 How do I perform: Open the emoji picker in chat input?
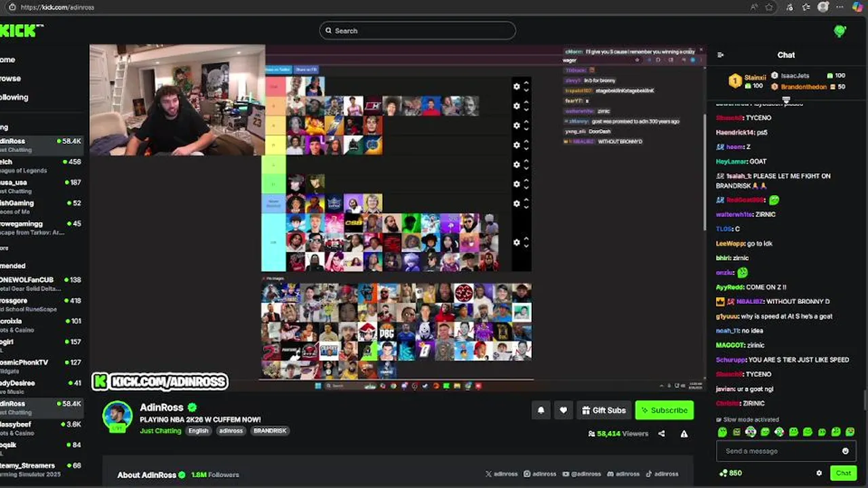(845, 451)
